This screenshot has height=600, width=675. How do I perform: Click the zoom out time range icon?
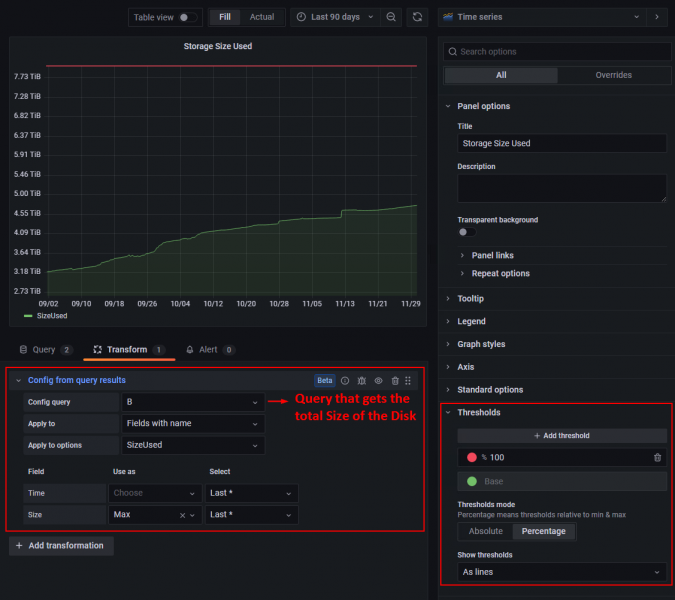(x=391, y=17)
